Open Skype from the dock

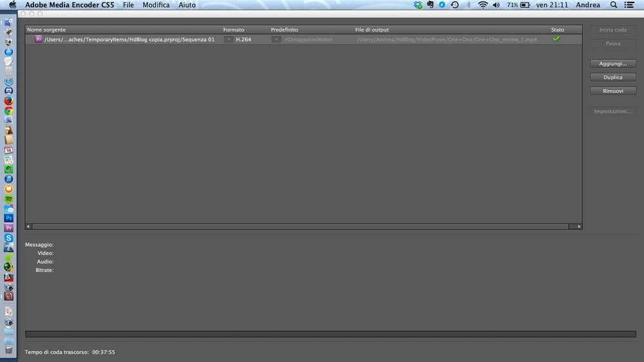tap(9, 238)
